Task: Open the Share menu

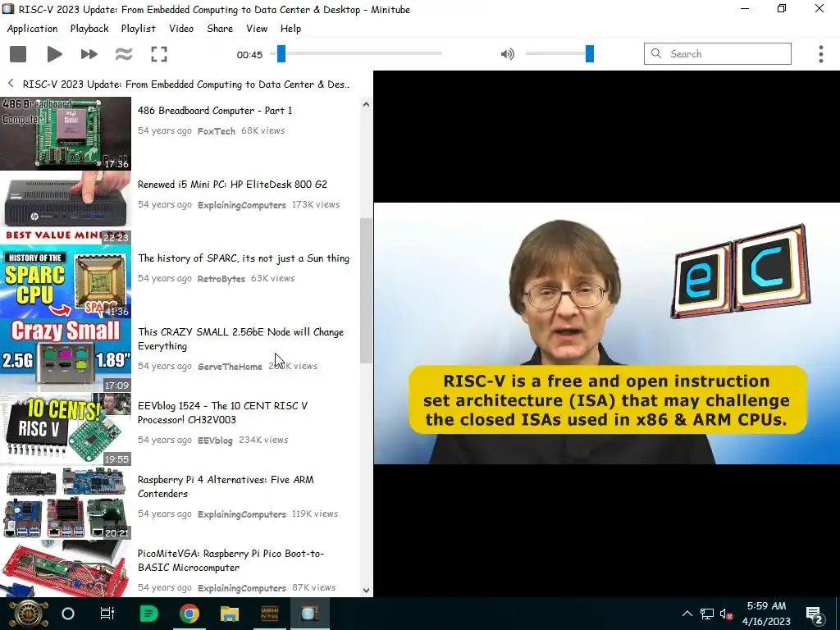Action: pos(220,29)
